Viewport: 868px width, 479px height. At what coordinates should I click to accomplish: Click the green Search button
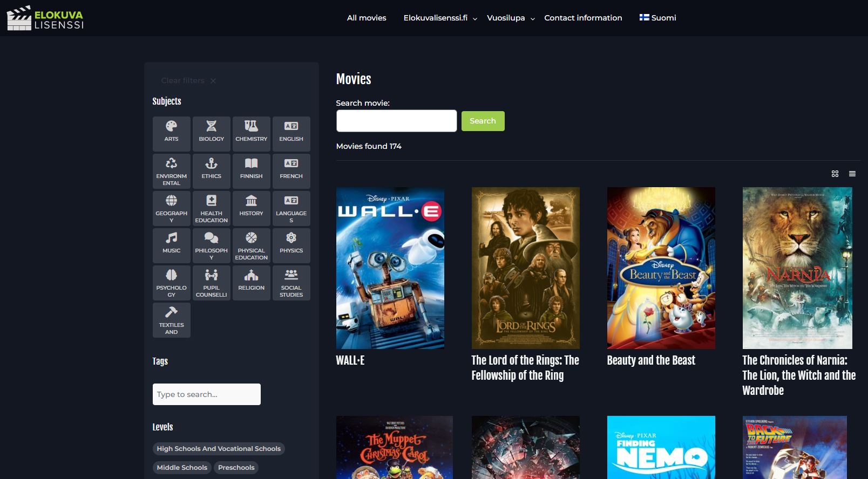(x=483, y=121)
